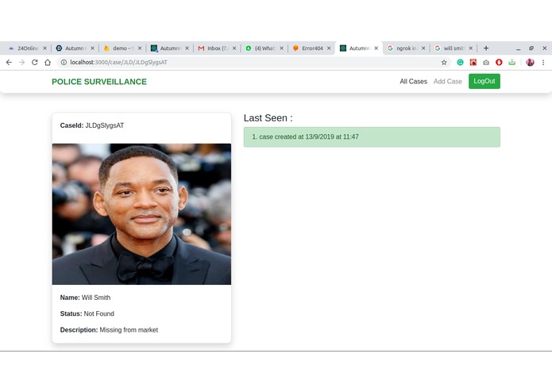
Task: Open the All Cases link
Action: pyautogui.click(x=413, y=82)
